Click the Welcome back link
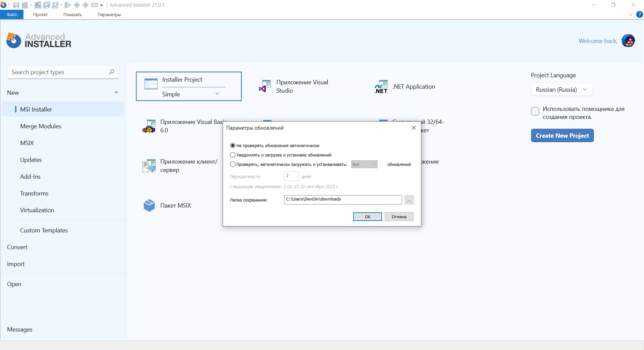The width and height of the screenshot is (644, 350). [x=598, y=41]
